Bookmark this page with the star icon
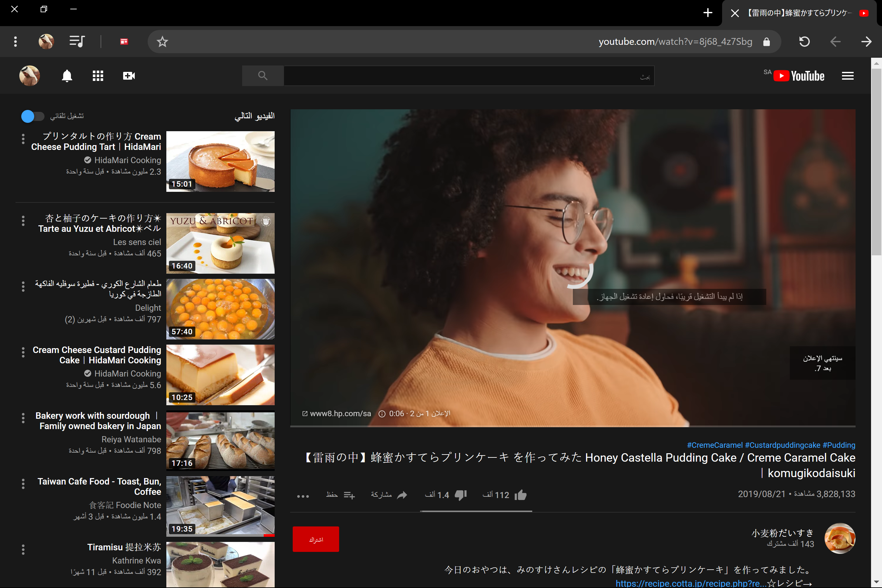 (x=162, y=41)
